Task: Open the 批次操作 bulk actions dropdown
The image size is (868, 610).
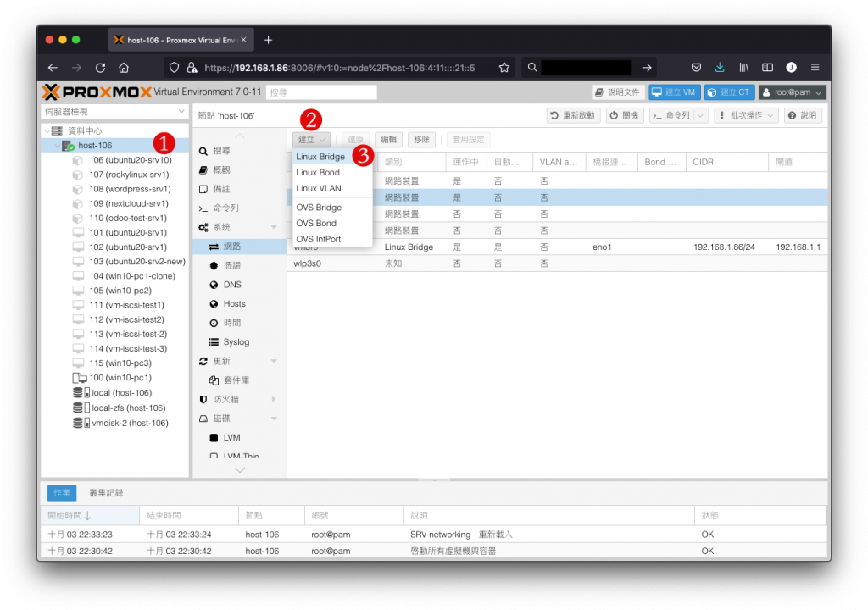Action: [x=746, y=115]
